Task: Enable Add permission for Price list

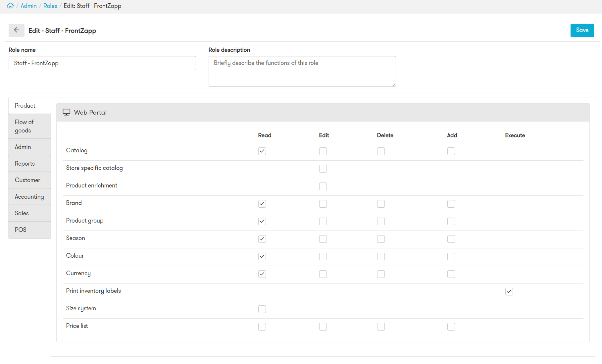Action: pyautogui.click(x=451, y=327)
